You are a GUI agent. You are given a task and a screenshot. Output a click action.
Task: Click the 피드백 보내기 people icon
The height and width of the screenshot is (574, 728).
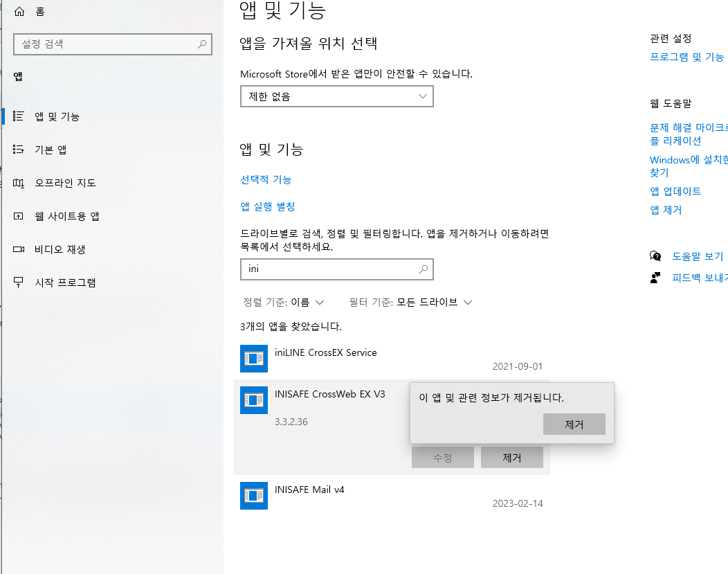[x=655, y=277]
